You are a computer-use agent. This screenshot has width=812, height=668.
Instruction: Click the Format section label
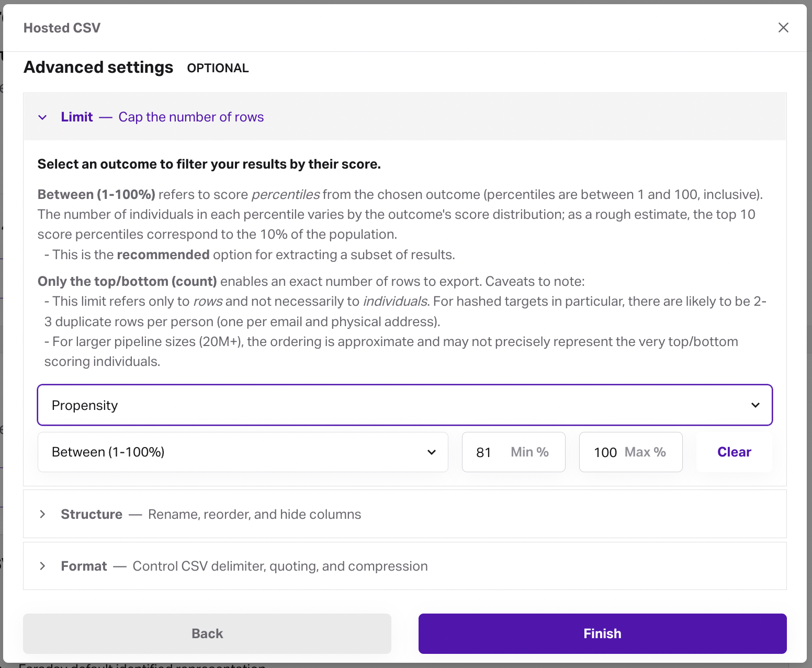[x=84, y=566]
